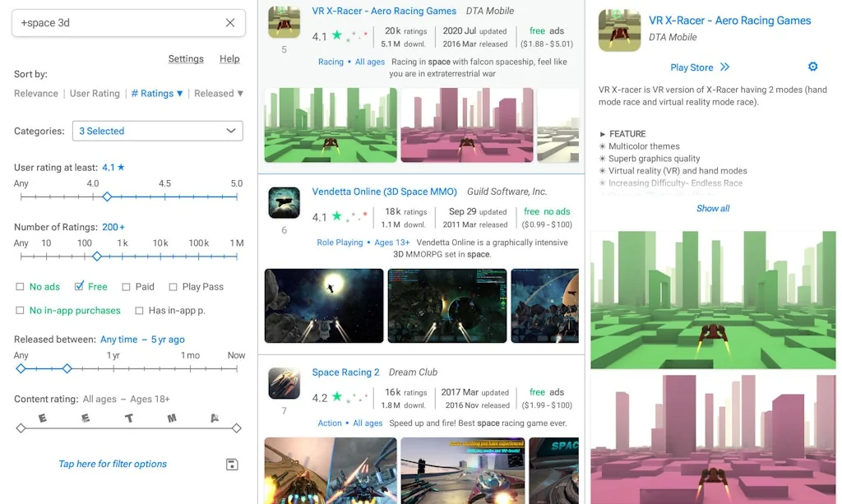Click the save results icon near filter options

231,464
